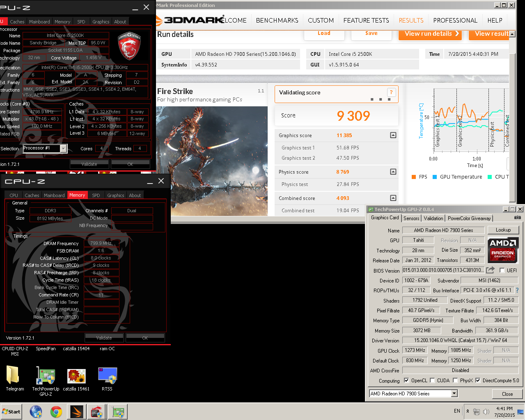Click Close button in GPU-Z
The image size is (525, 420).
point(507,394)
